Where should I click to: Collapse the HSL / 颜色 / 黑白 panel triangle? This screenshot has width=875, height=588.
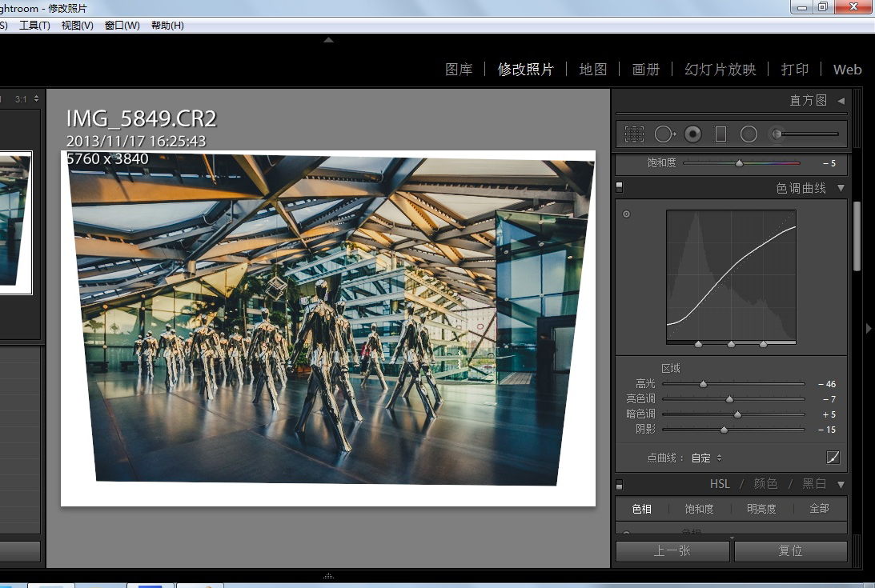[841, 485]
